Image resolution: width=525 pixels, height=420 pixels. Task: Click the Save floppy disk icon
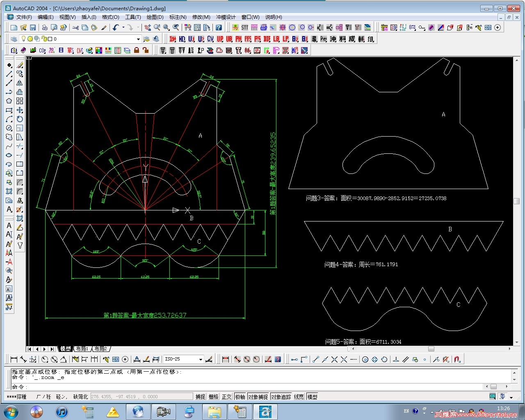(33, 27)
